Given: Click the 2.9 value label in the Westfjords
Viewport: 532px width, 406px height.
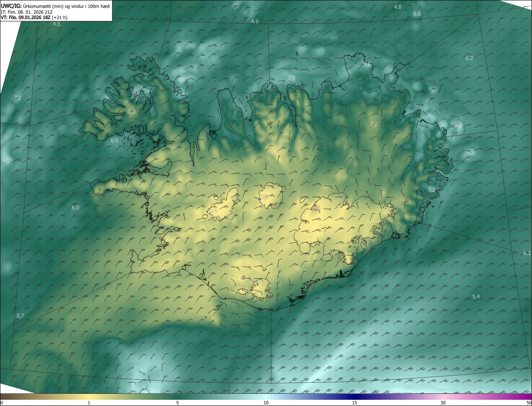Looking at the screenshot, I should click(x=132, y=112).
